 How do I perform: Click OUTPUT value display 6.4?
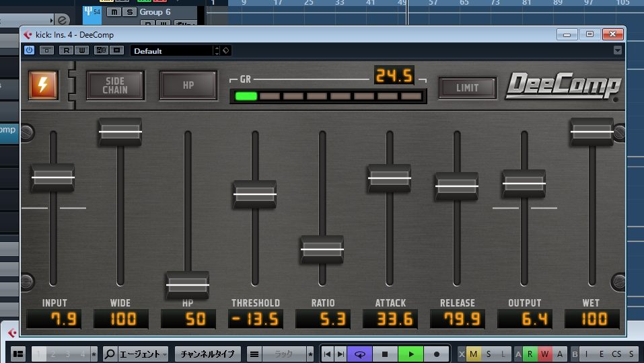526,319
